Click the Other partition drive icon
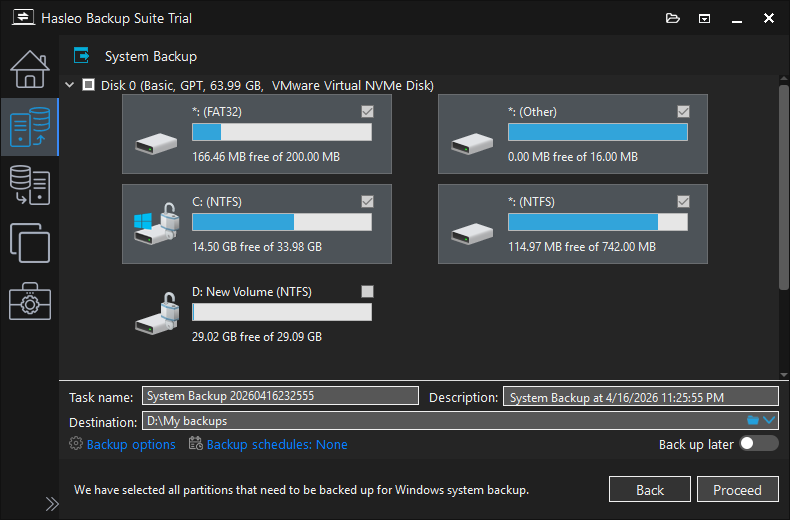Screen dimensions: 790x520 472,143
